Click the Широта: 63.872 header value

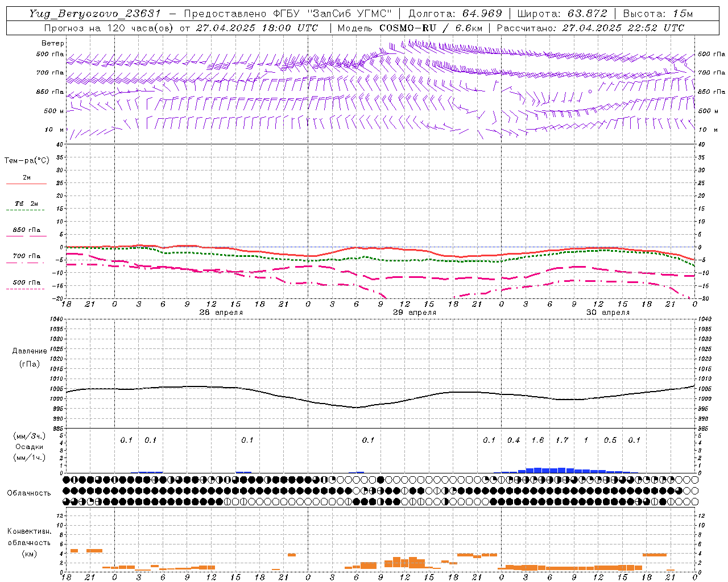pos(562,14)
